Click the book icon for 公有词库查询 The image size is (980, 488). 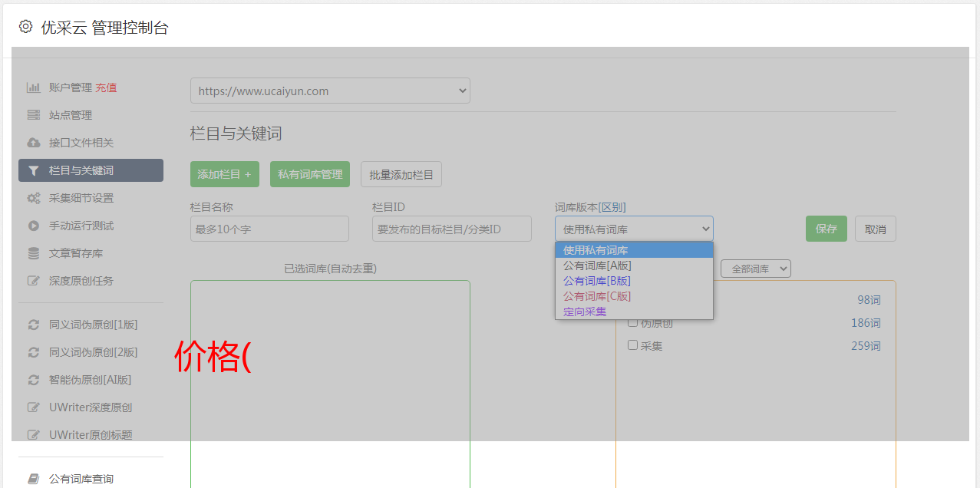(x=34, y=479)
